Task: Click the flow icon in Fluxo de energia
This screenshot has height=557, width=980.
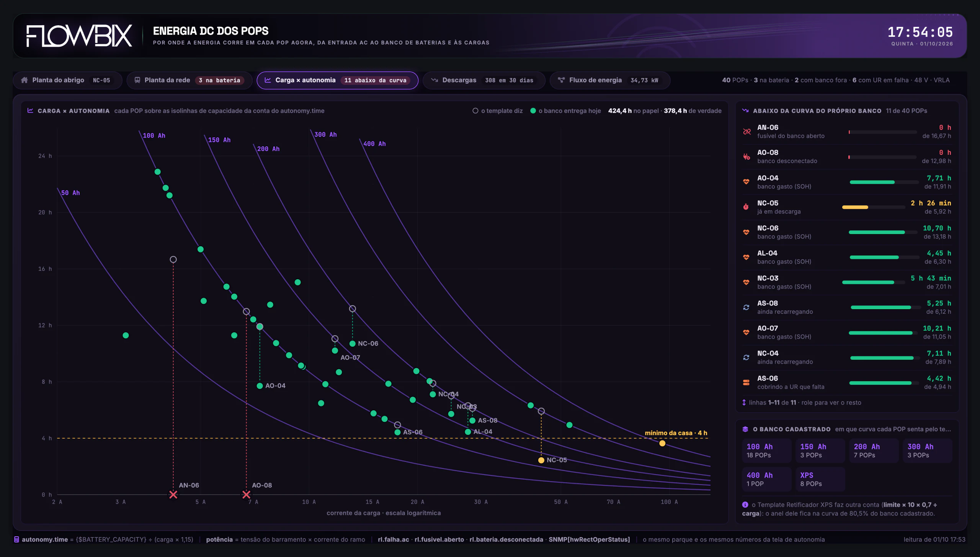Action: [x=561, y=80]
